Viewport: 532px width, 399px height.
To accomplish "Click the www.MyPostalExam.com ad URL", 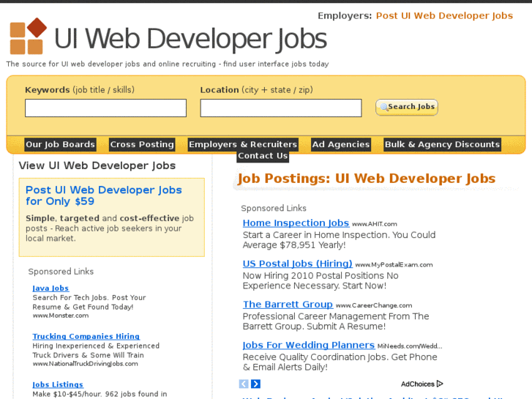I will tap(394, 265).
